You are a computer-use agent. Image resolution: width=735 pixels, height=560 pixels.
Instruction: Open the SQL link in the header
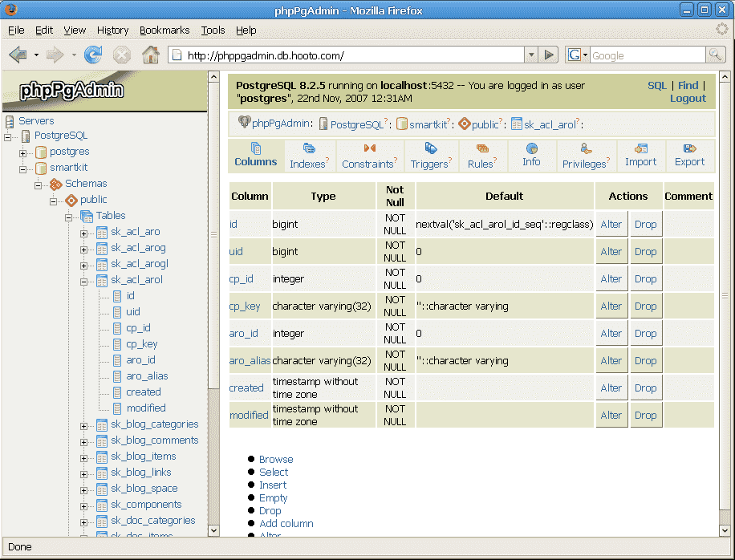coord(657,86)
